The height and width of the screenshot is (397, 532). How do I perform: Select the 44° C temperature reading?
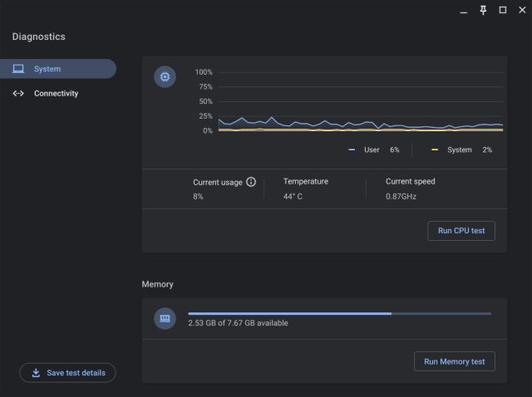tap(293, 197)
